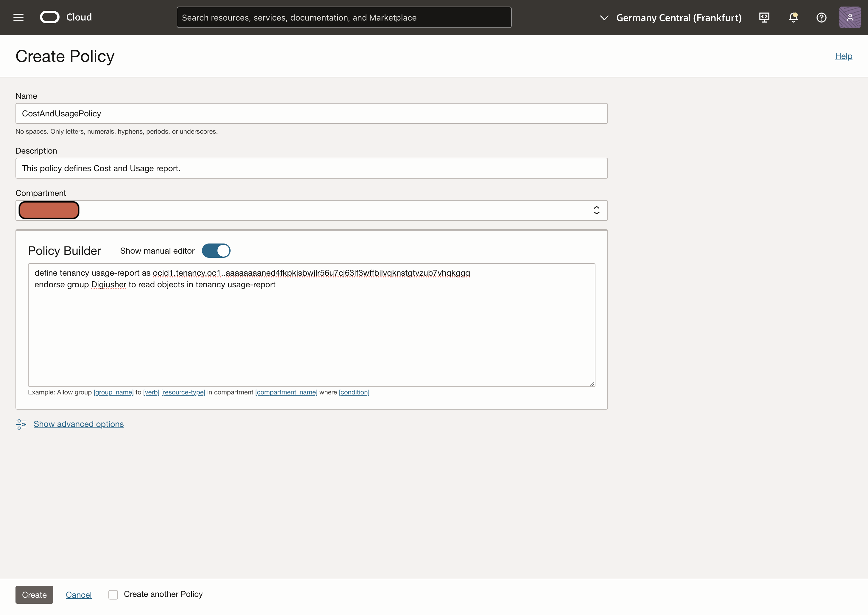Click the [resource-type] example link
868x615 pixels.
[x=183, y=392]
